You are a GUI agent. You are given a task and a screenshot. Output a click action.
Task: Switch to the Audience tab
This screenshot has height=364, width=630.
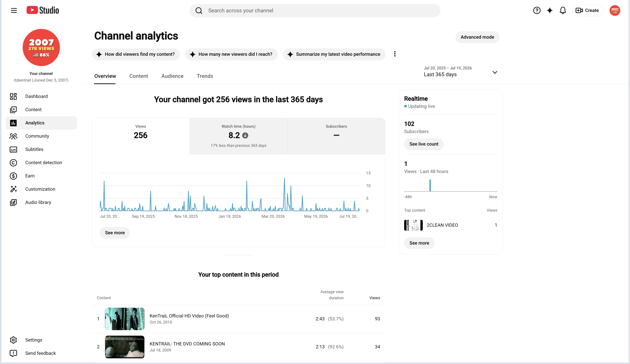172,76
